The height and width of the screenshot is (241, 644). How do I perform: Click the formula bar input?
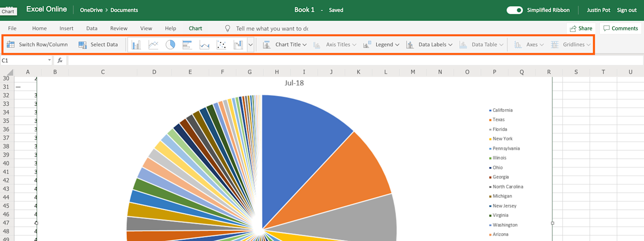(355, 60)
